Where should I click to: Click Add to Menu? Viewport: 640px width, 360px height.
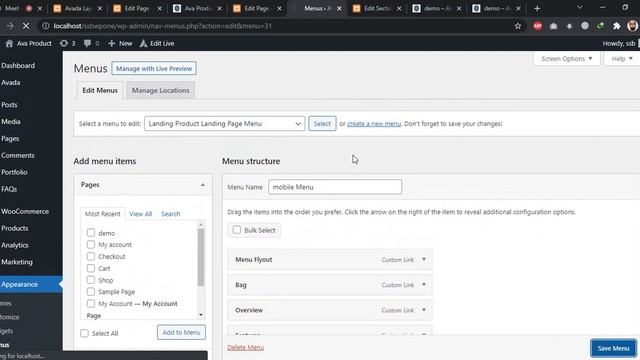181,332
